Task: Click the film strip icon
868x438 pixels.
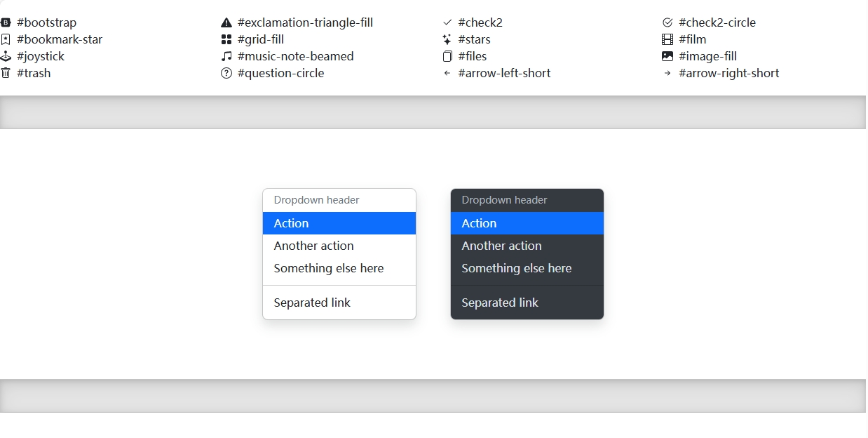Action: click(x=667, y=39)
